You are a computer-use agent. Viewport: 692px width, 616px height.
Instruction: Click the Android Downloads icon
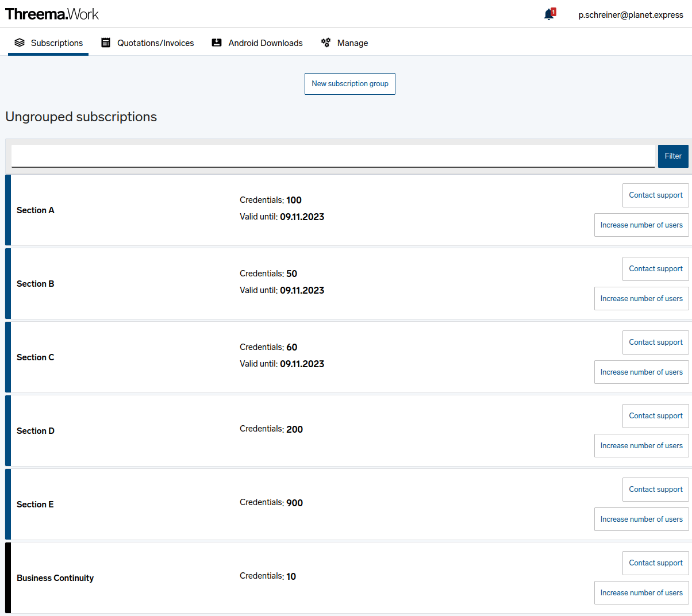click(x=217, y=43)
